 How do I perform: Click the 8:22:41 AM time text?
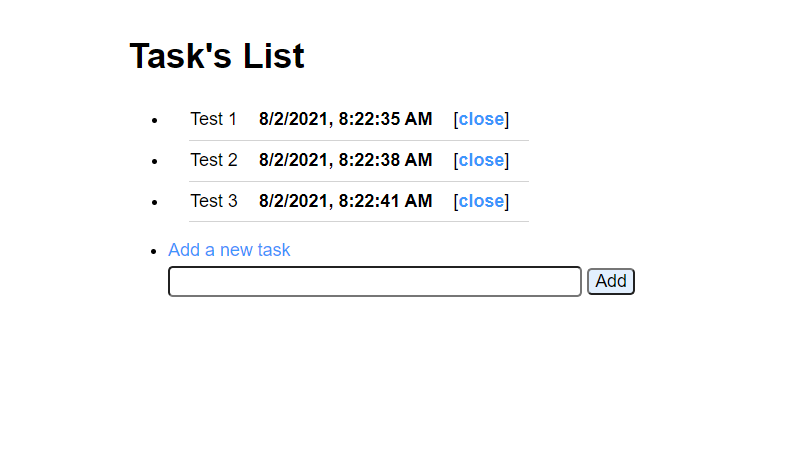[x=386, y=201]
